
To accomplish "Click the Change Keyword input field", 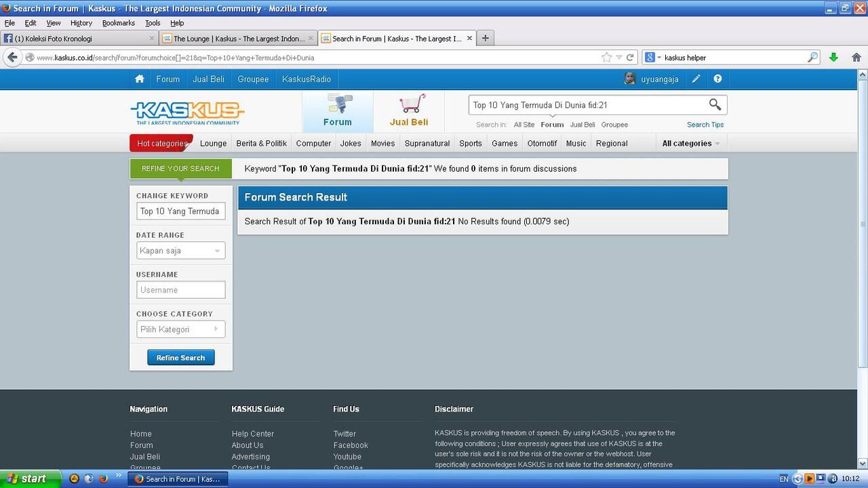I will tap(180, 211).
